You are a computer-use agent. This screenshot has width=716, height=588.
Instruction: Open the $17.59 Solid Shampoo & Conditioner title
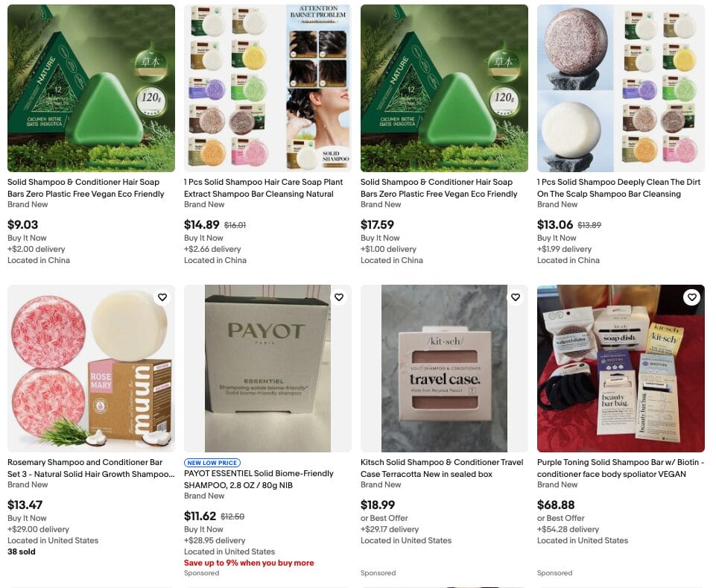(x=439, y=188)
